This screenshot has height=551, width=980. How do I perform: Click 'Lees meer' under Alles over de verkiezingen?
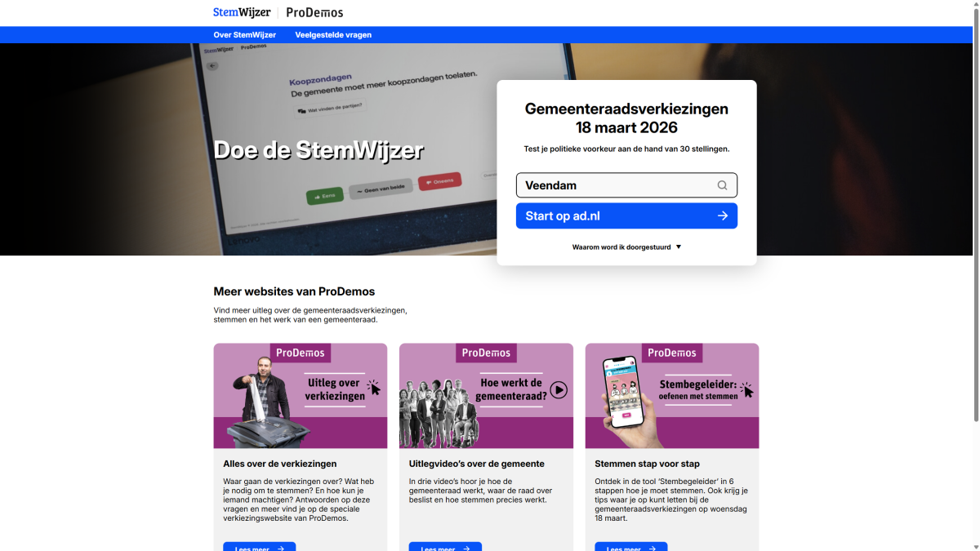[259, 547]
